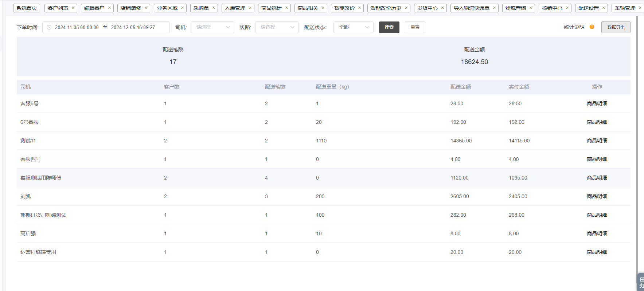Switch to the 系统首页 tab
Screen dimensions: 644x291
point(27,8)
